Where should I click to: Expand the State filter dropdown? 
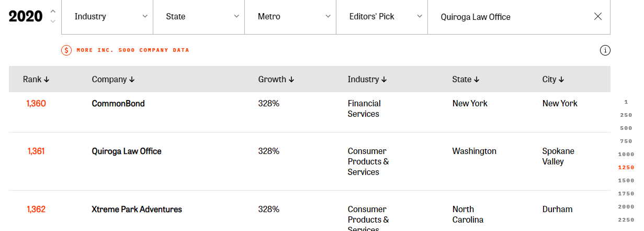199,17
